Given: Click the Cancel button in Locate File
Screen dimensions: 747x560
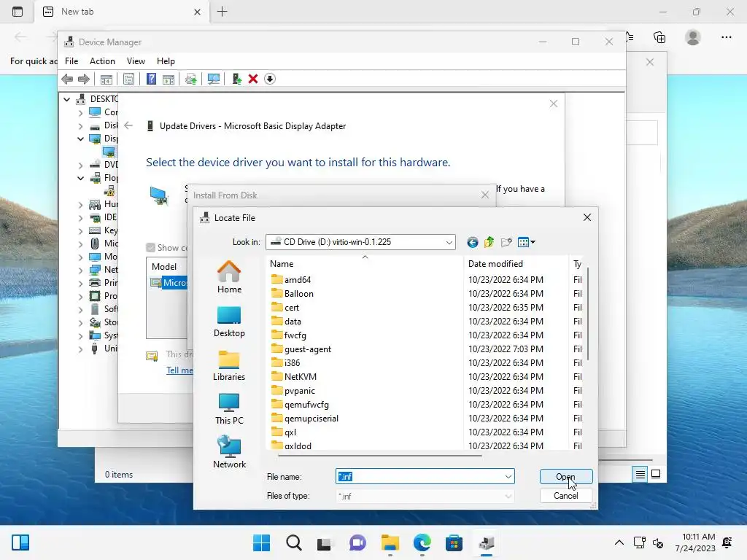Looking at the screenshot, I should tap(566, 496).
